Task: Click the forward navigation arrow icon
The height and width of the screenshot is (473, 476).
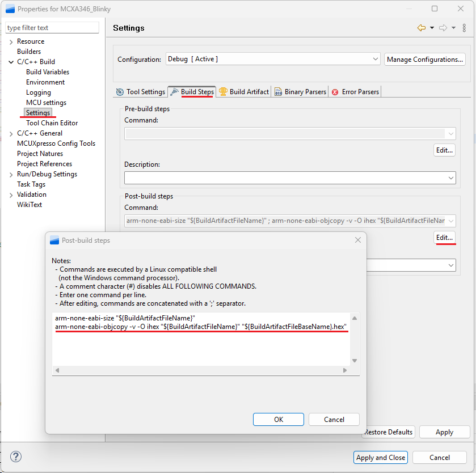Action: [443, 28]
